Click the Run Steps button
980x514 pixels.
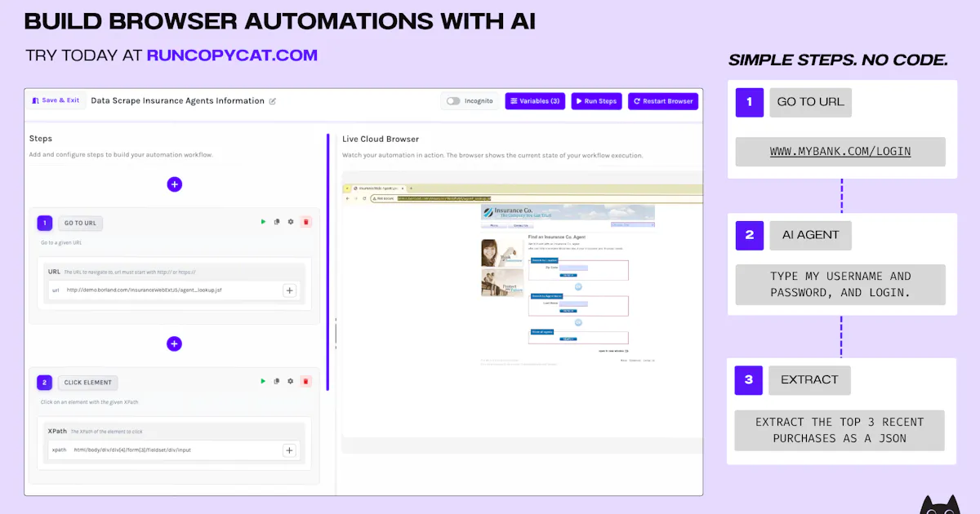click(x=596, y=101)
